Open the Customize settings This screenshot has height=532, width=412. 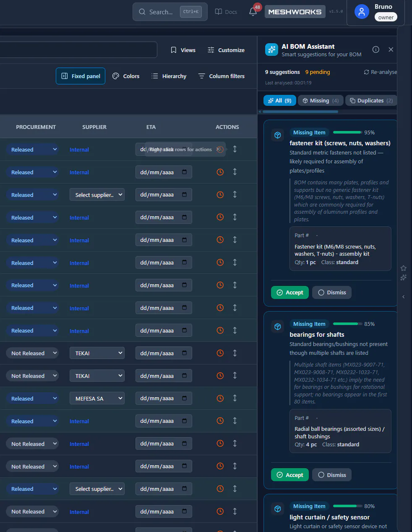(226, 50)
